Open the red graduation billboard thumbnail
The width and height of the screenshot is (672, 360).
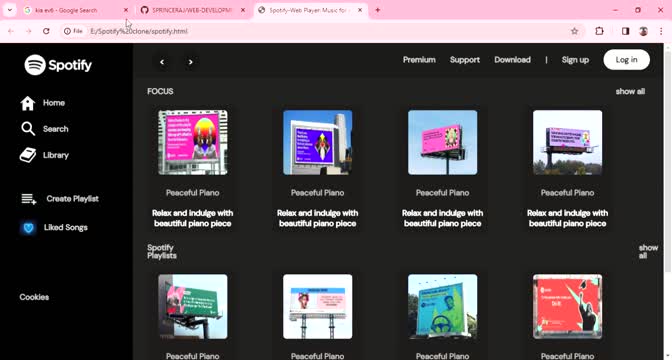click(567, 306)
